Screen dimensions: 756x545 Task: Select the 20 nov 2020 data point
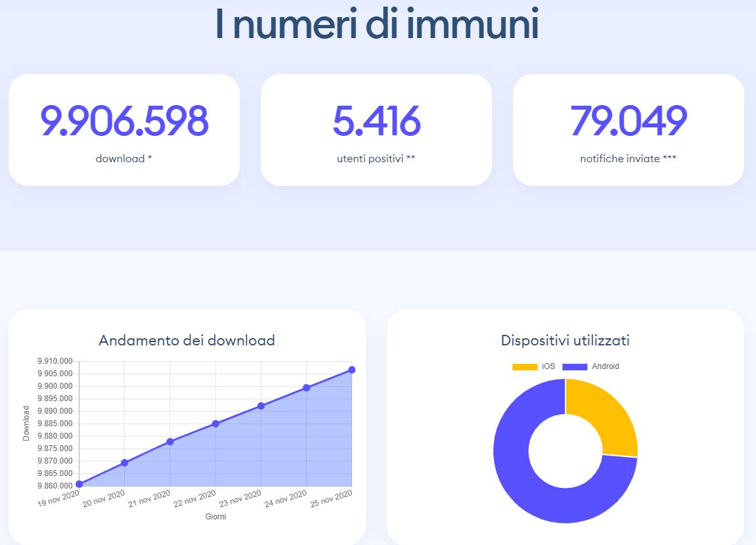click(125, 463)
